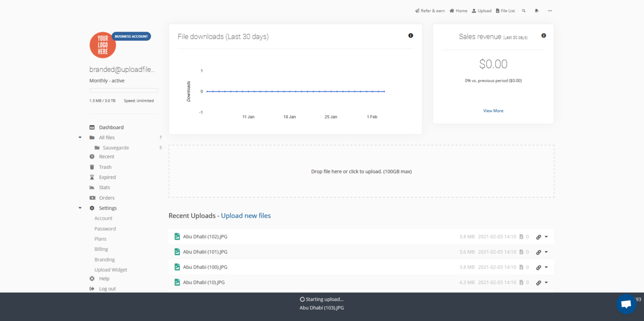Go to Home in top navigation
Viewport: 644px width, 321px height.
[x=458, y=11]
